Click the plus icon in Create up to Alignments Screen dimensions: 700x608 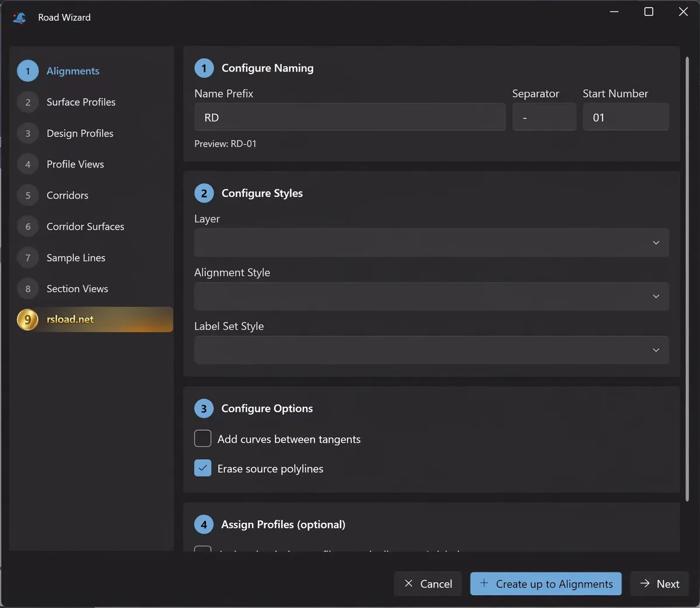(484, 583)
